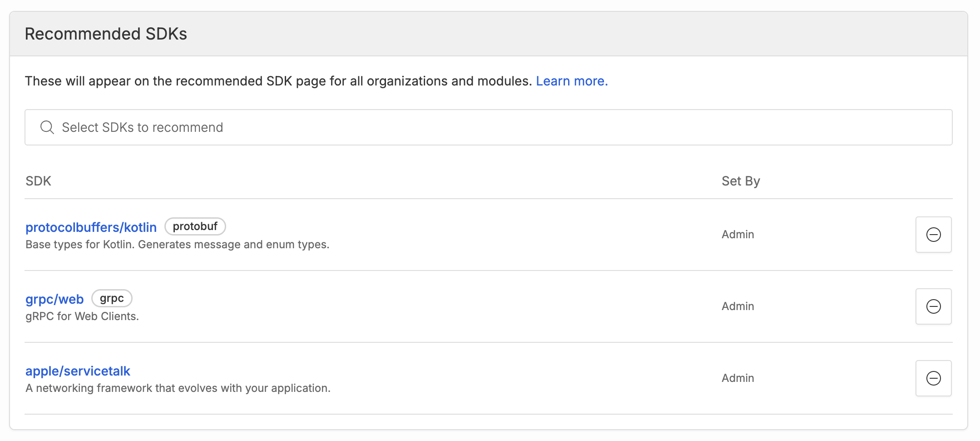
Task: Click the magnifying glass search icon
Action: point(47,127)
